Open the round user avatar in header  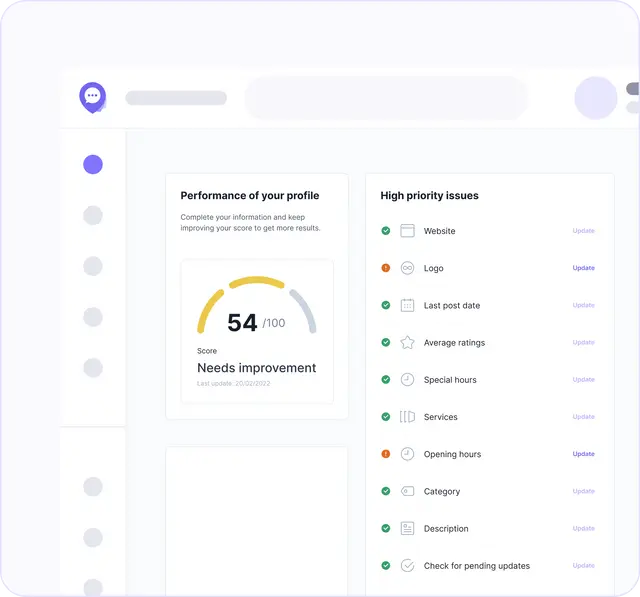(596, 98)
